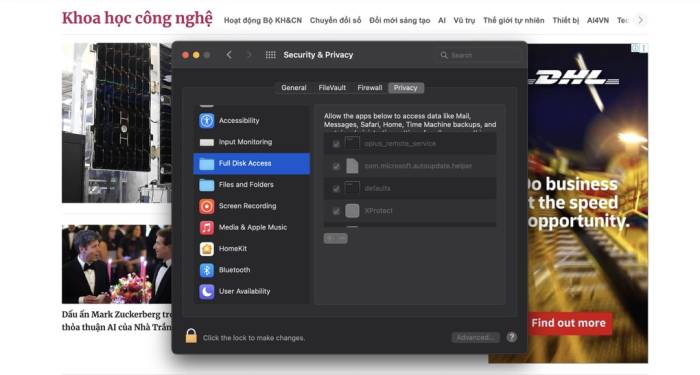Select the opus_remote_service row text
700x375 pixels.
click(x=400, y=144)
